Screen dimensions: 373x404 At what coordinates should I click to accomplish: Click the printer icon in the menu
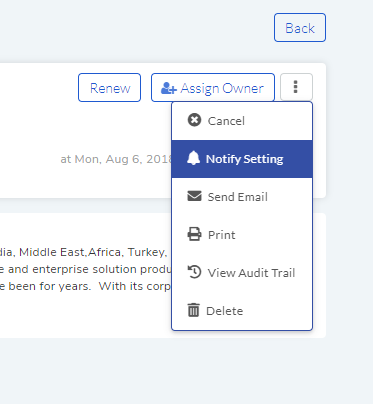click(x=194, y=234)
